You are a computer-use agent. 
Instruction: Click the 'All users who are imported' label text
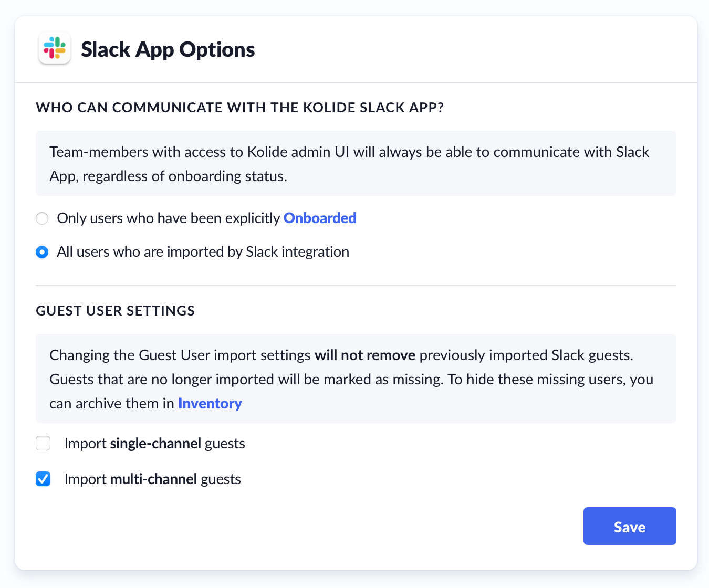point(203,252)
